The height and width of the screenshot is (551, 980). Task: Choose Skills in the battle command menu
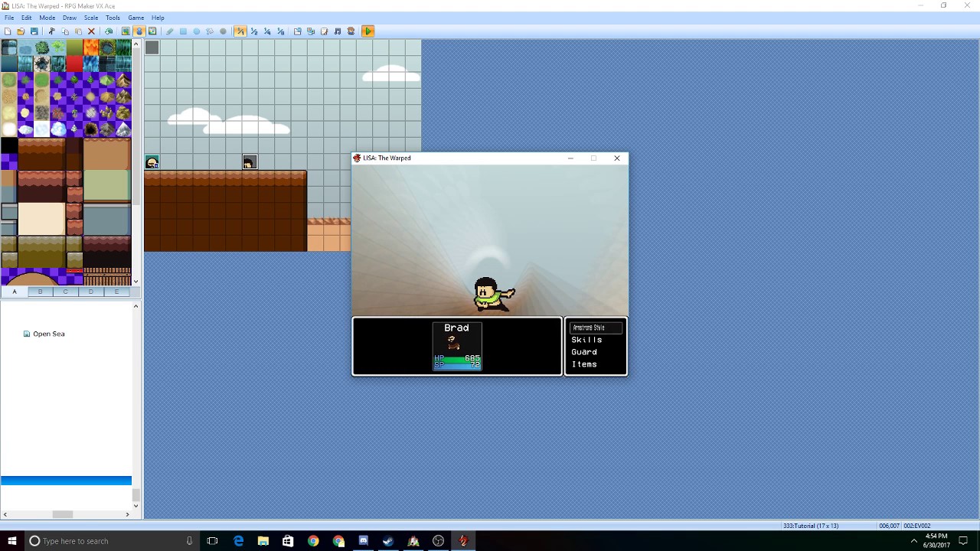coord(586,340)
